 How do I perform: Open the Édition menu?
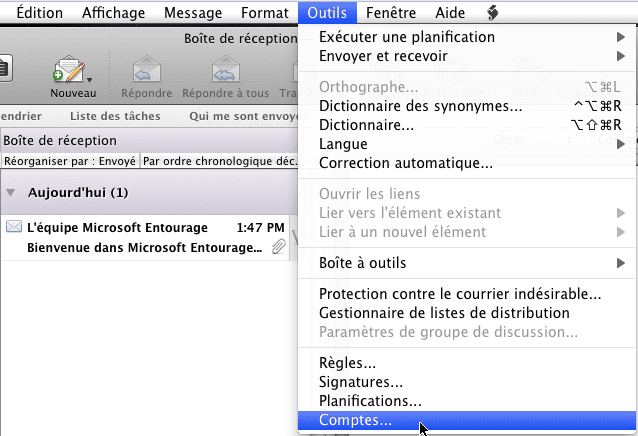[x=39, y=13]
